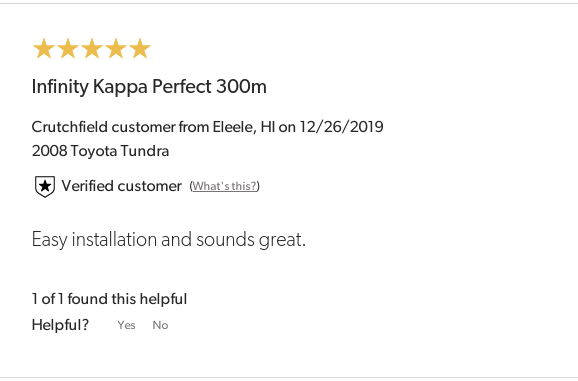Viewport: 578px width, 381px height.
Task: Click the first gold rating star
Action: 44,49
